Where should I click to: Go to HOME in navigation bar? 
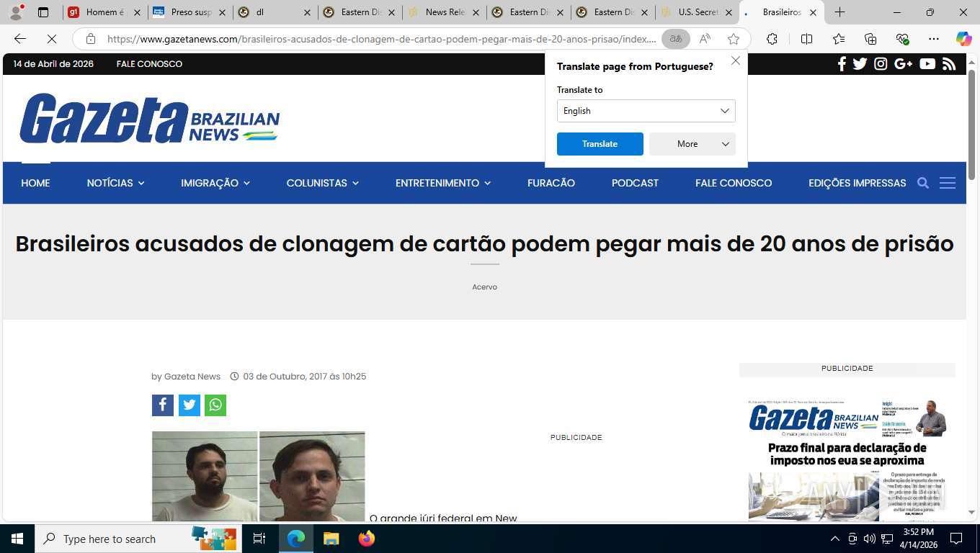pos(35,183)
